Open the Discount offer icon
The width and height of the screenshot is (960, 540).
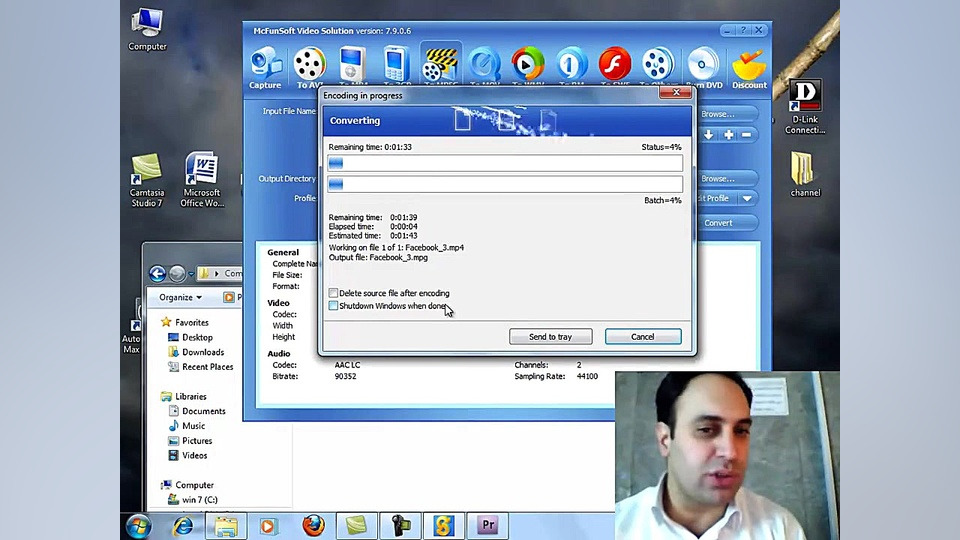(749, 69)
